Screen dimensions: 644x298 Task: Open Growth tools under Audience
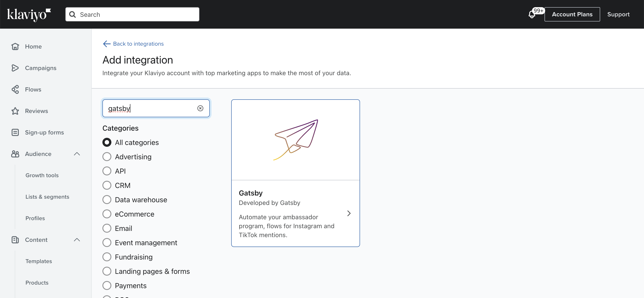(x=42, y=175)
